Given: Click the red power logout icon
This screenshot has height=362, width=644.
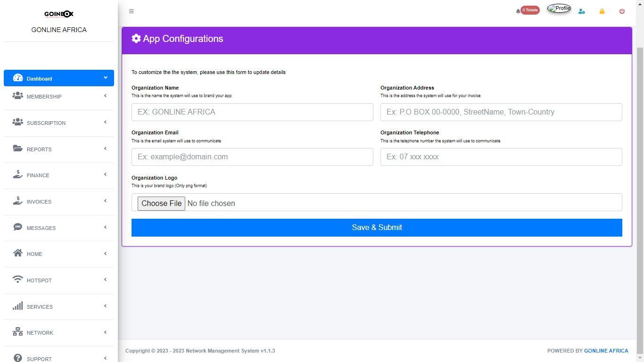Looking at the screenshot, I should (x=622, y=11).
